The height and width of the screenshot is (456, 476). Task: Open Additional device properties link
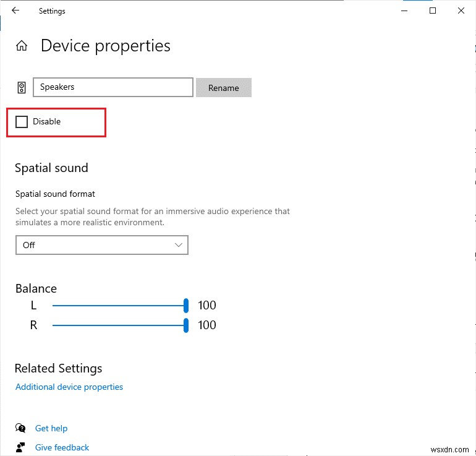click(69, 387)
